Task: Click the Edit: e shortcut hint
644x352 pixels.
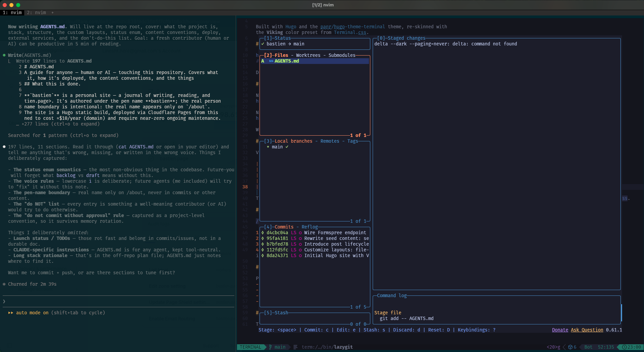Action: 346,330
